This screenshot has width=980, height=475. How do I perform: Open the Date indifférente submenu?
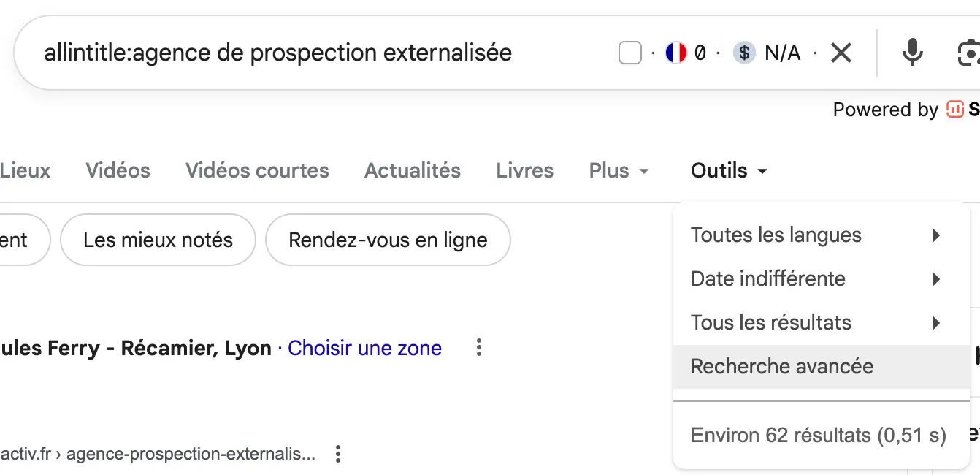767,278
